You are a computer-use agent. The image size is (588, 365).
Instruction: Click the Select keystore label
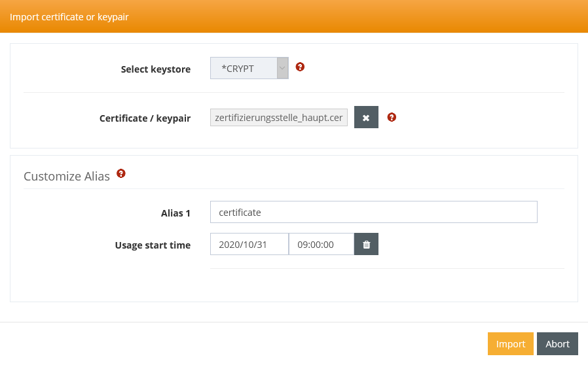pos(156,69)
